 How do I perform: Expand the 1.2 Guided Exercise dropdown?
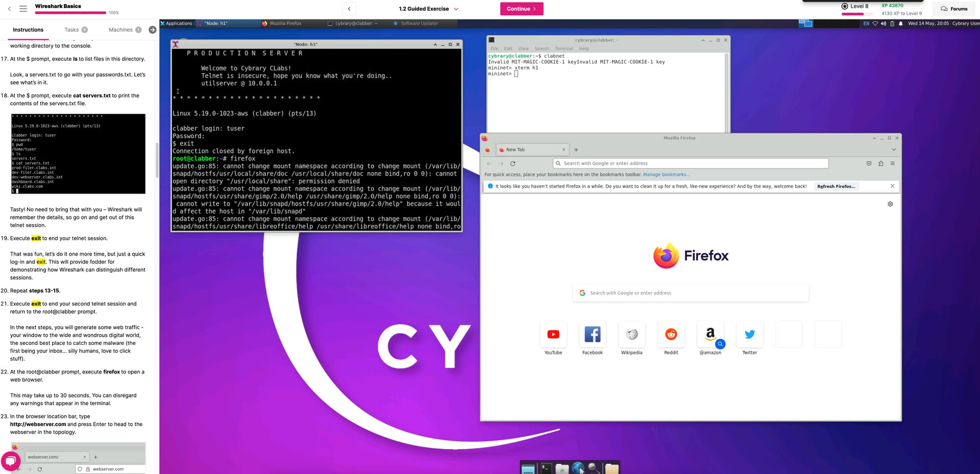(456, 9)
